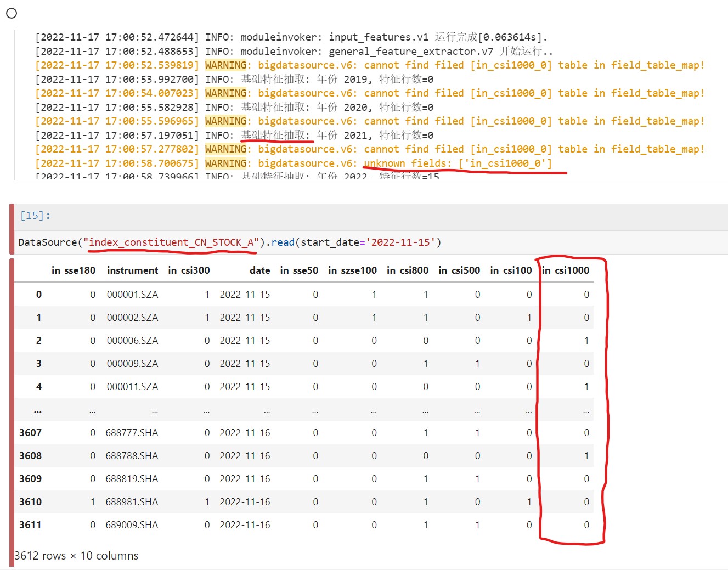Click the in_csi1000 column header
This screenshot has height=570, width=728.
pyautogui.click(x=565, y=270)
